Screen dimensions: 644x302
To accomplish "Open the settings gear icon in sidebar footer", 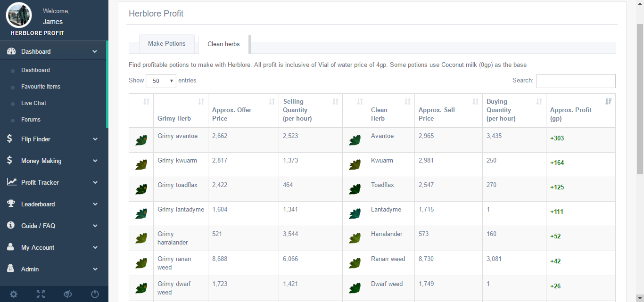I will (14, 294).
